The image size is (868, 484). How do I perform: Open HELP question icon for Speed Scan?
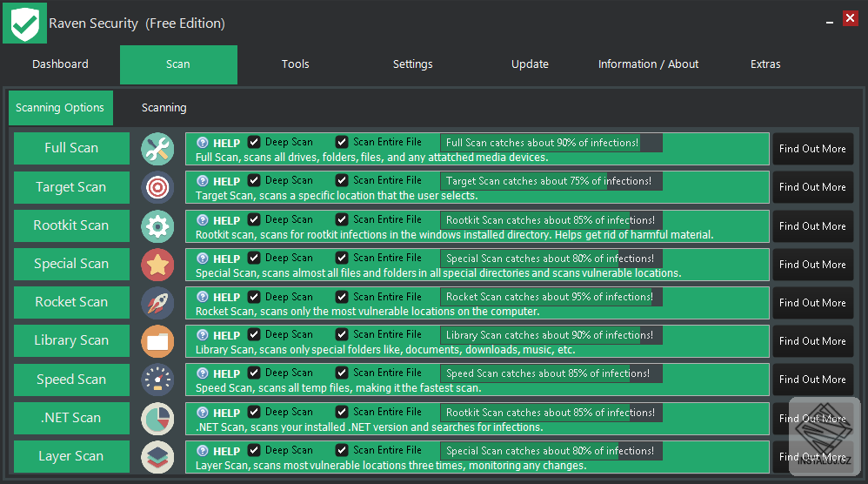pos(203,373)
